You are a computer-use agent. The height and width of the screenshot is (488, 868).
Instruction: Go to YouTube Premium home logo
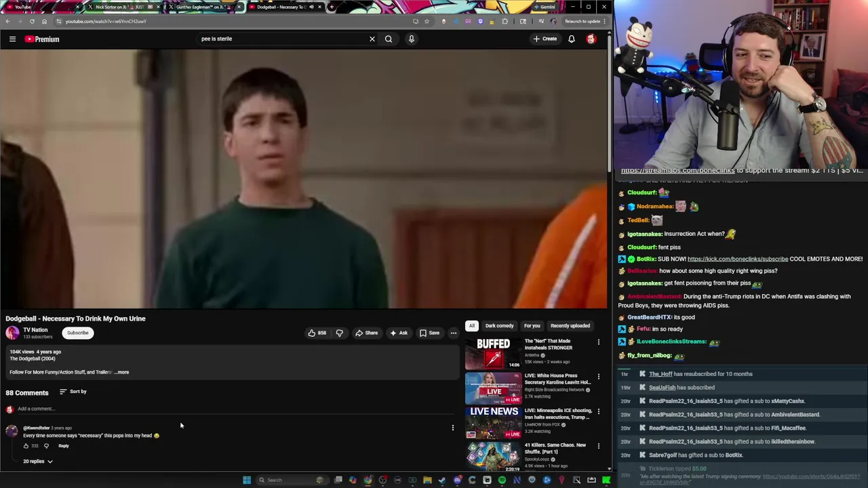click(x=42, y=39)
